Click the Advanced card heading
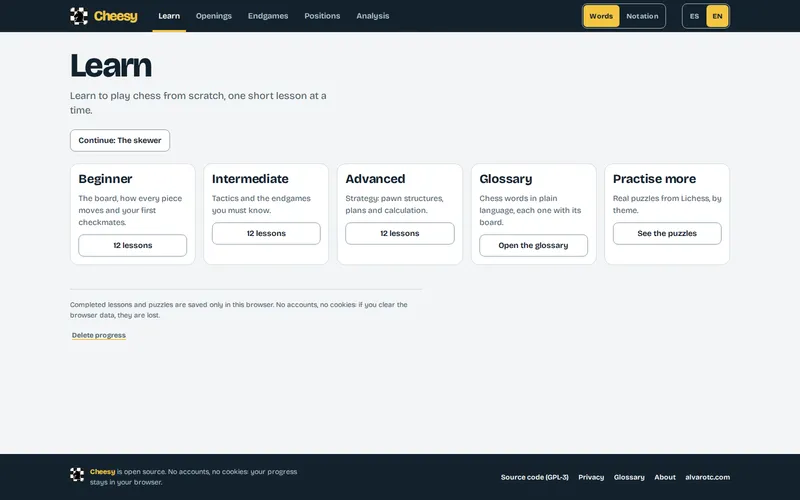Image resolution: width=800 pixels, height=500 pixels. click(375, 179)
